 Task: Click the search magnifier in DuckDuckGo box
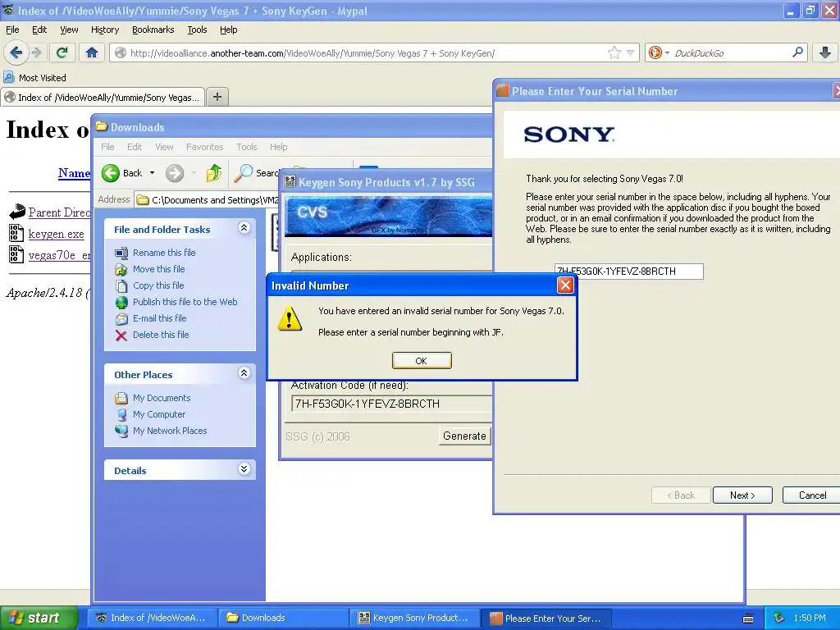point(797,52)
